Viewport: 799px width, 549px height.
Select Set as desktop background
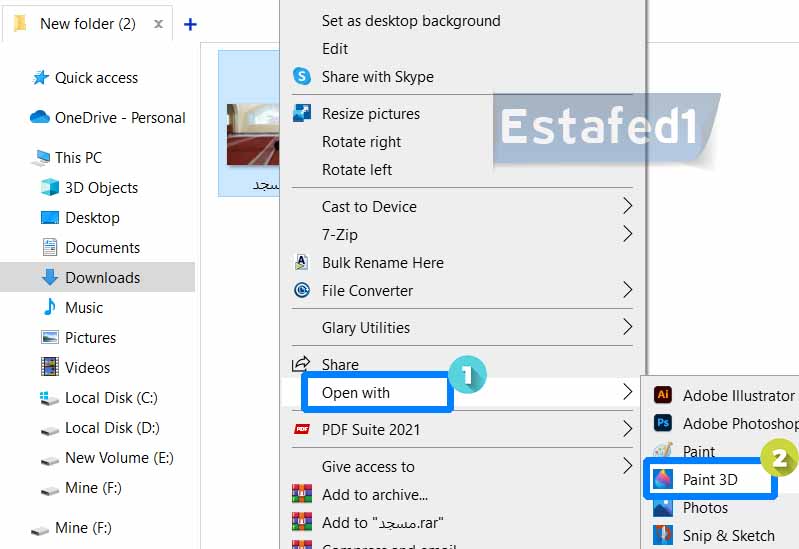point(410,20)
